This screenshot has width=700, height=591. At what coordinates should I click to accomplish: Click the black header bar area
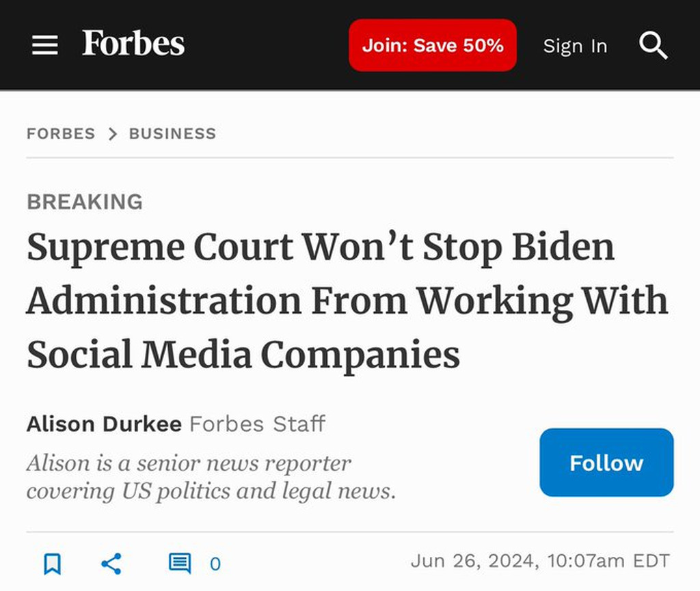[x=268, y=44]
